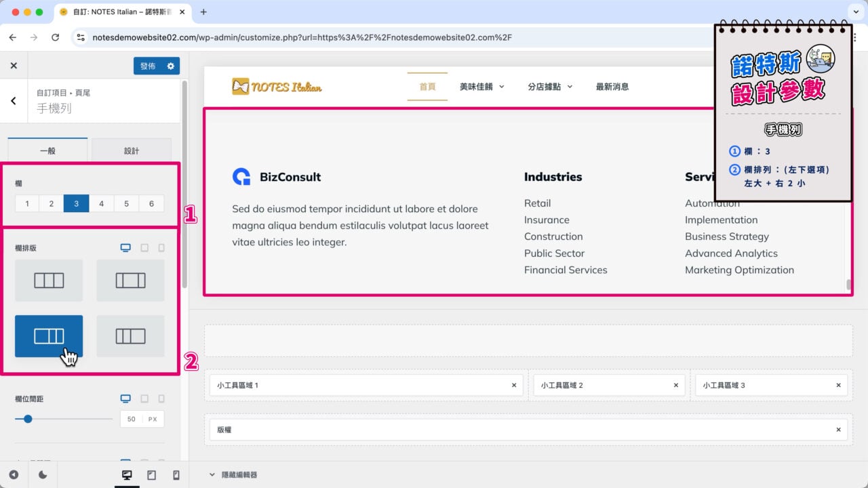Image resolution: width=868 pixels, height=488 pixels.
Task: Open the 最新消息 navigation item
Action: (x=612, y=87)
